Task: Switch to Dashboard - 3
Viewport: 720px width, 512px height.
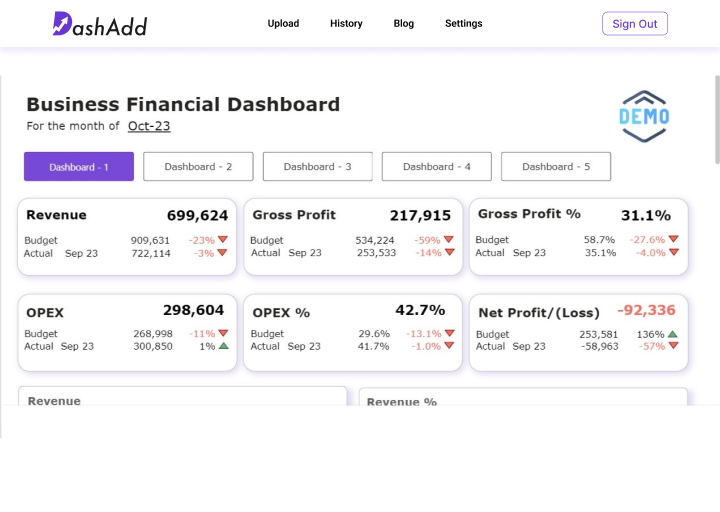Action: pyautogui.click(x=317, y=167)
